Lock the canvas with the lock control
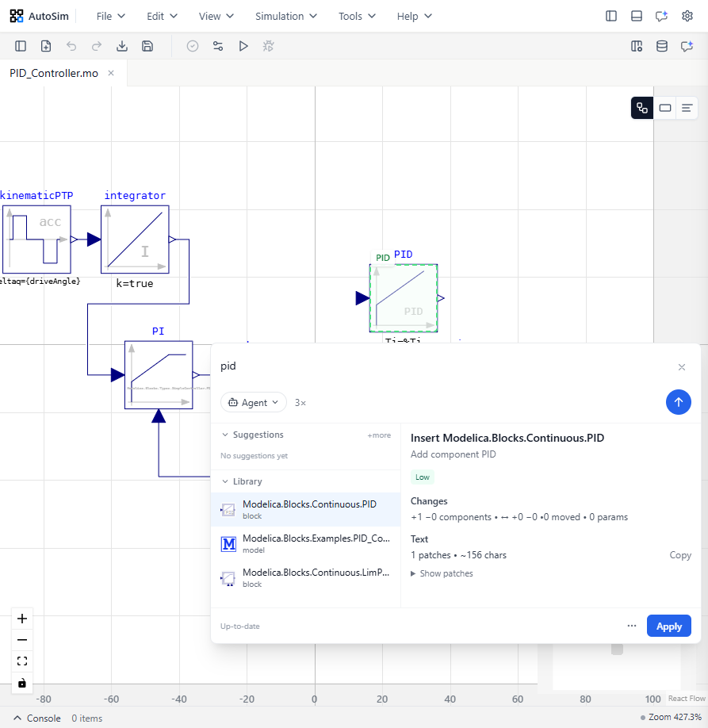708x728 pixels. click(21, 682)
